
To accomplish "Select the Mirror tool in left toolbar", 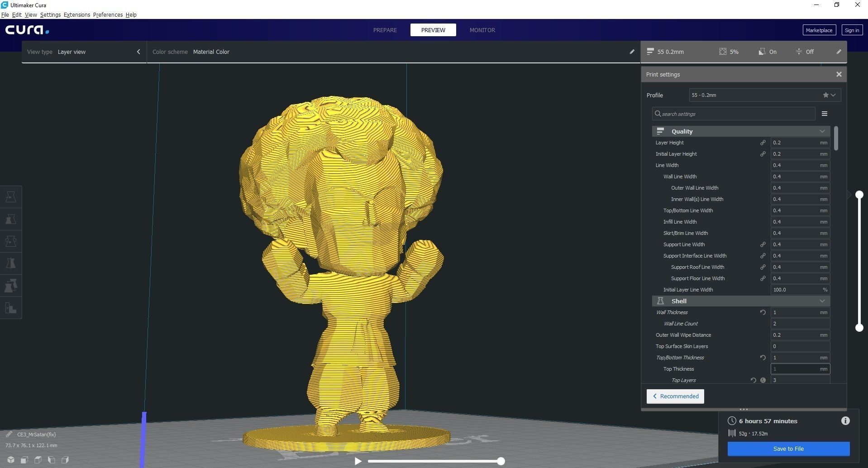I will 11,263.
